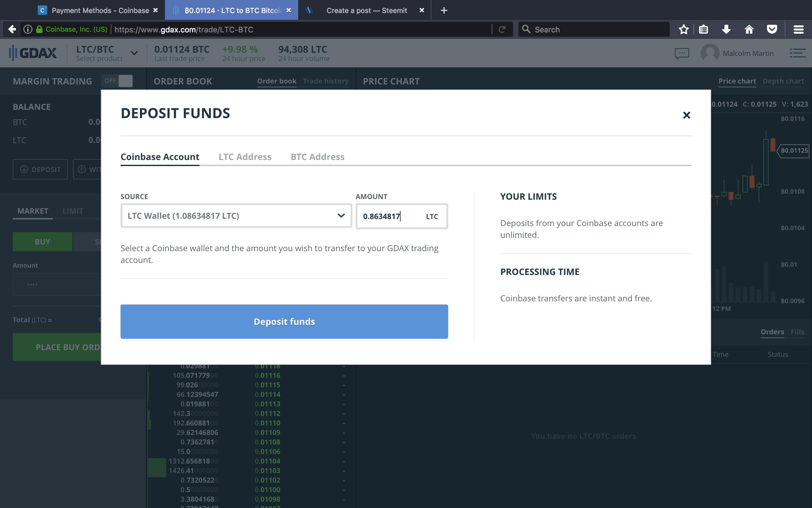Click into the deposit AMOUNT field

pos(402,216)
